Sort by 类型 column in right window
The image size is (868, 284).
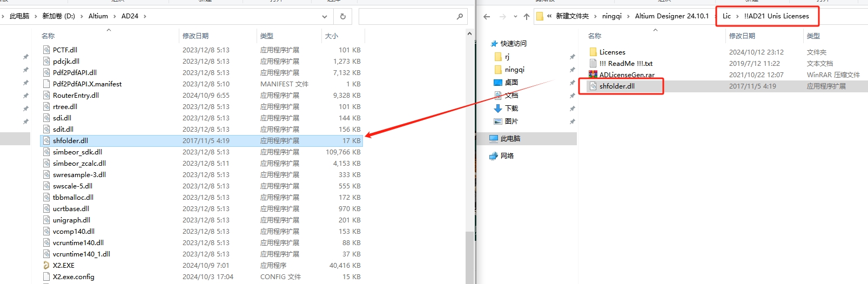(813, 36)
